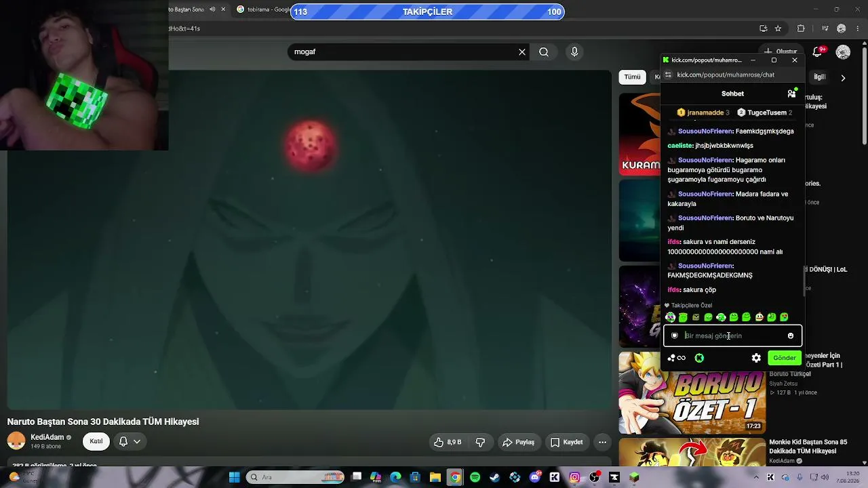Click username caeliste in chat

pos(680,146)
